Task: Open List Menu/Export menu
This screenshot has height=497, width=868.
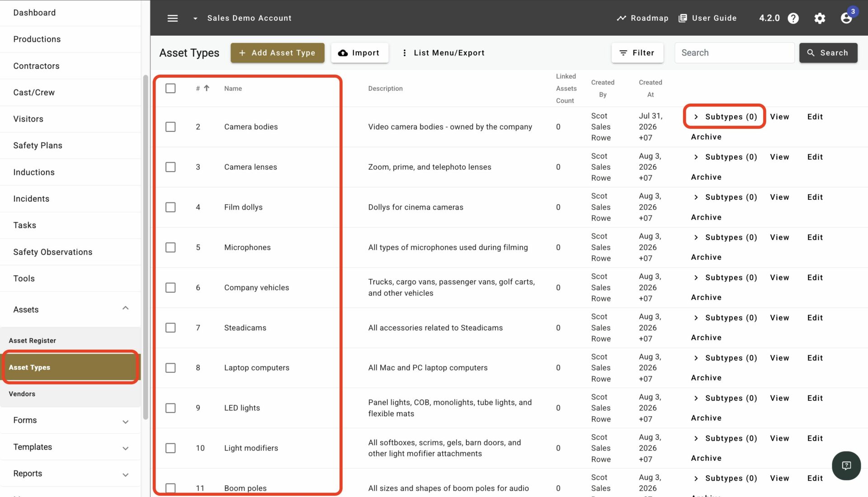Action: (x=443, y=53)
